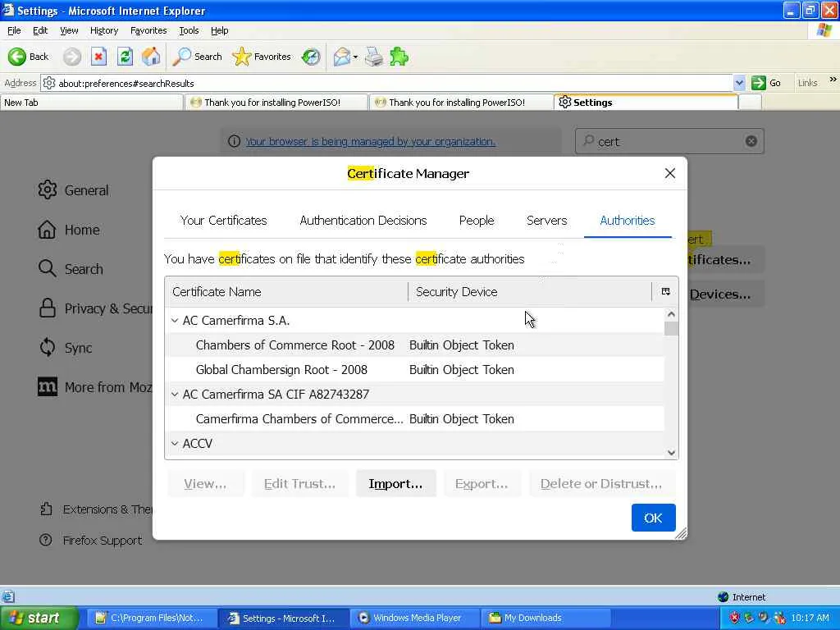840x630 pixels.
Task: Open the File menu
Action: pos(14,30)
